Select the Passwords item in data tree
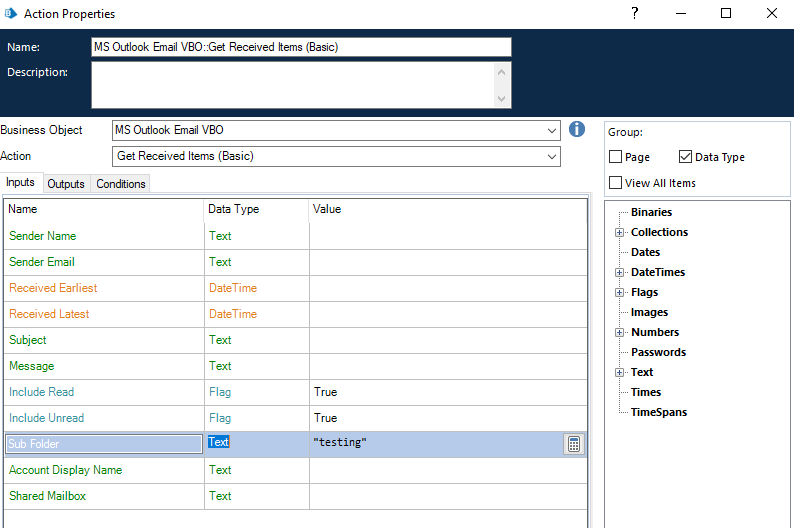The width and height of the screenshot is (794, 528). (x=658, y=352)
